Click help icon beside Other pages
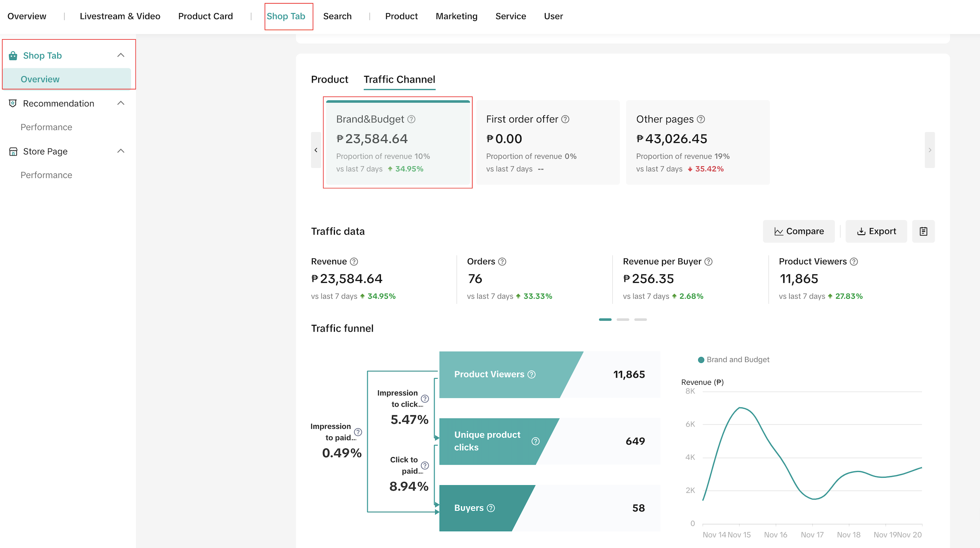 point(701,119)
